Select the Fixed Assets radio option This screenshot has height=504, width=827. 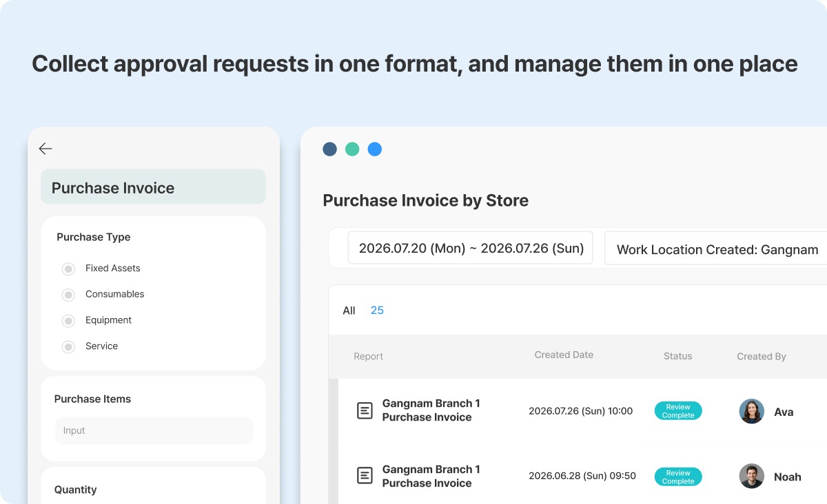point(68,269)
